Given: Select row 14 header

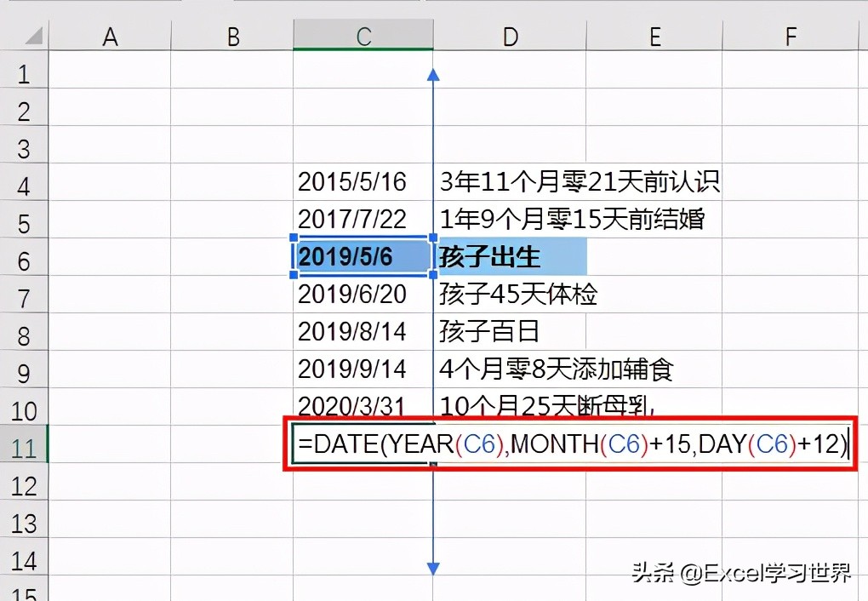Looking at the screenshot, I should 24,557.
